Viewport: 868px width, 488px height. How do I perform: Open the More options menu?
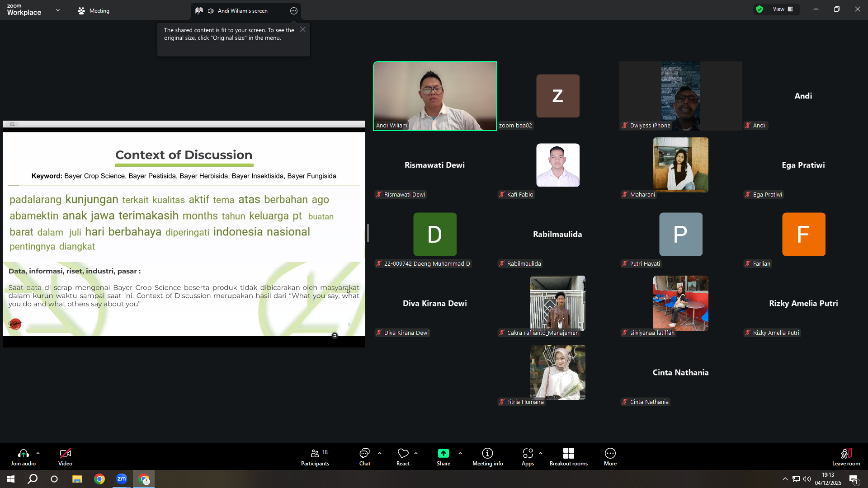tap(610, 457)
